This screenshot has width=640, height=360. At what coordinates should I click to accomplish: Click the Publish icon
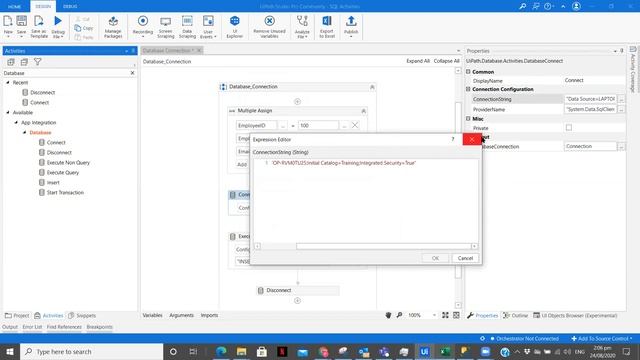click(351, 21)
